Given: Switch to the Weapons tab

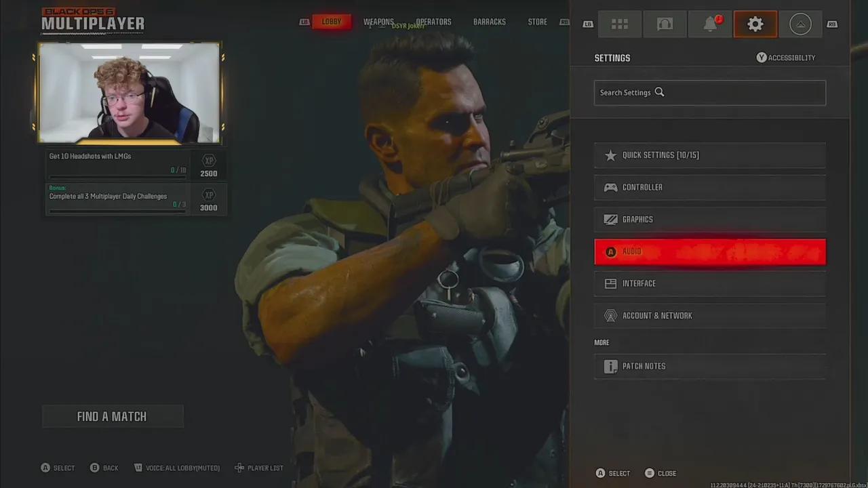Looking at the screenshot, I should tap(378, 22).
